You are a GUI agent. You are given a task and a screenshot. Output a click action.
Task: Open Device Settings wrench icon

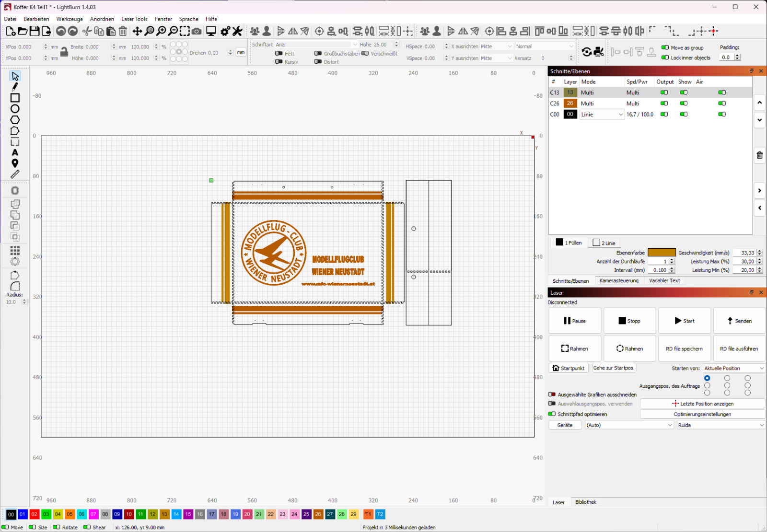[237, 31]
